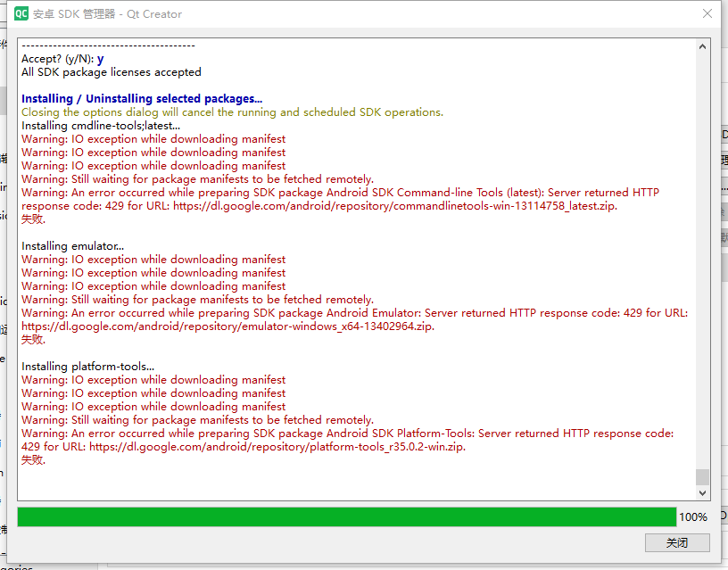Image resolution: width=728 pixels, height=570 pixels.
Task: Click the dialog title '安卓 SDK 管理器 - Qt Creator'
Action: (107, 14)
